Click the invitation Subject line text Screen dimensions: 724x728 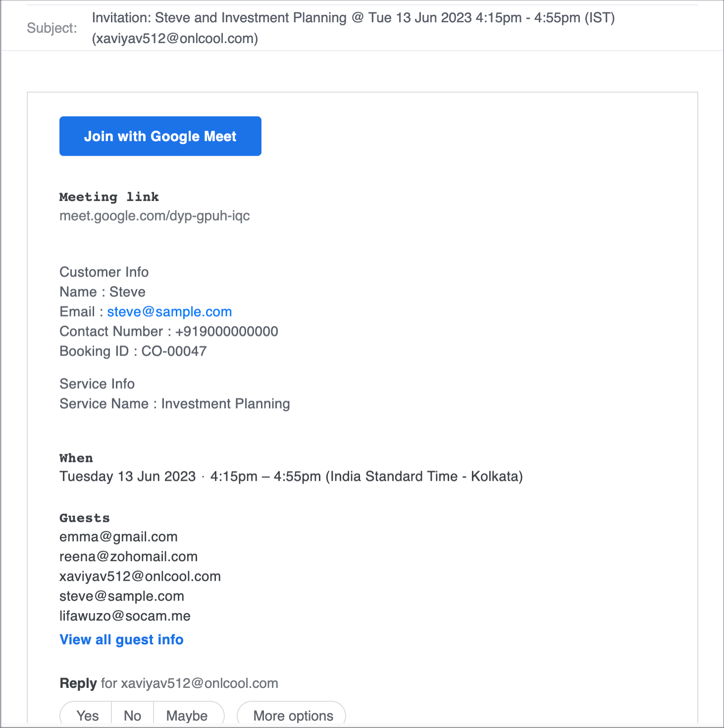(353, 18)
